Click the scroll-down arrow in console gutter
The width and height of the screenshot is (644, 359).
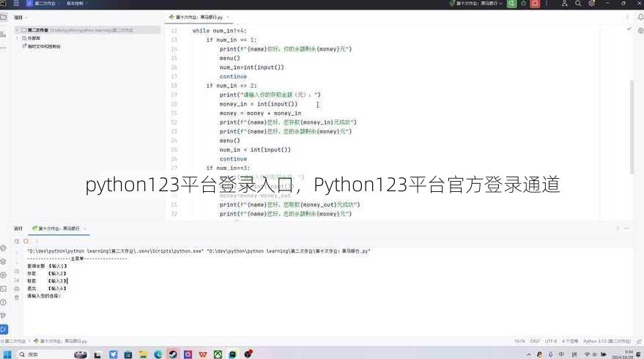(x=17, y=262)
